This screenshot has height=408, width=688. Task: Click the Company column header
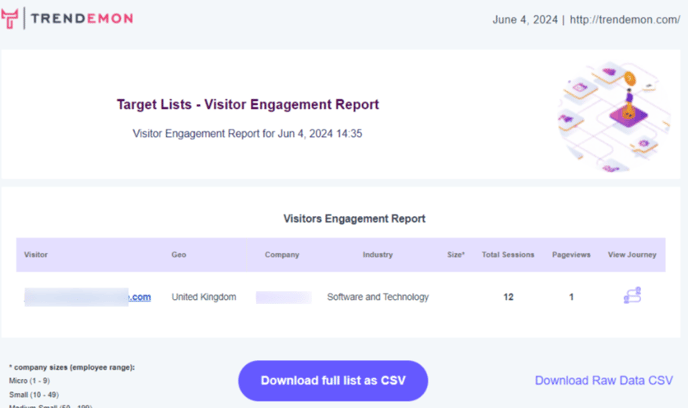pyautogui.click(x=282, y=254)
